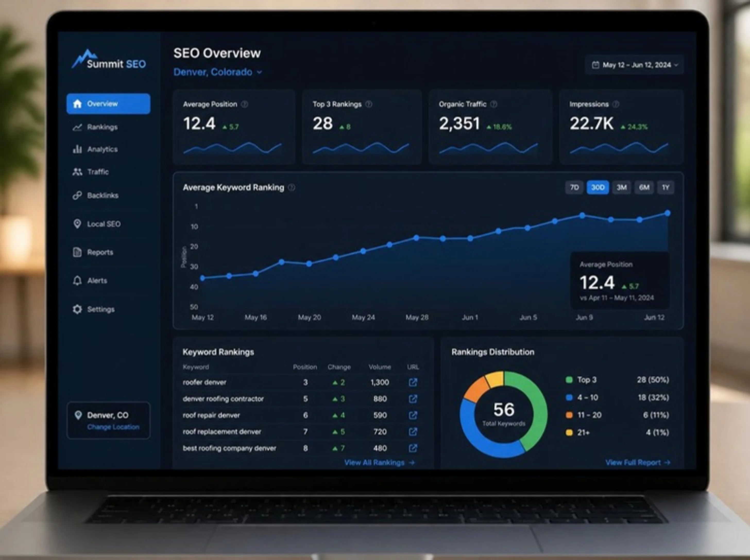750x560 pixels.
Task: Open URL icon for best roofing company denver
Action: [413, 448]
